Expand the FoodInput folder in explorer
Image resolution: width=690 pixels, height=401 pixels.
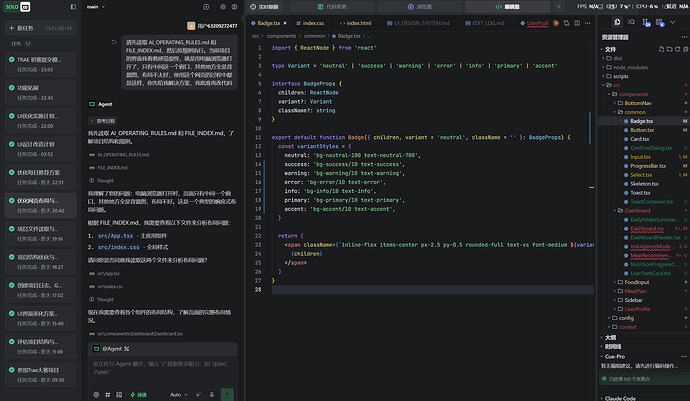pos(636,282)
